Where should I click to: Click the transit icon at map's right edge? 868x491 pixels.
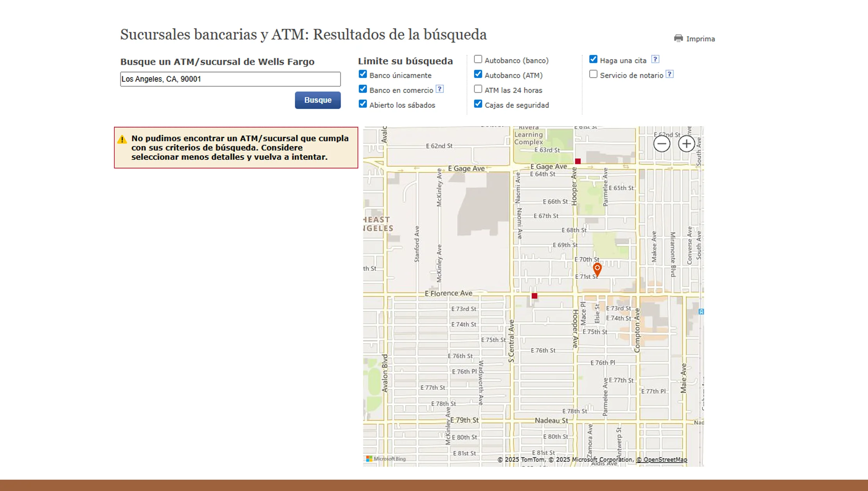[701, 312]
